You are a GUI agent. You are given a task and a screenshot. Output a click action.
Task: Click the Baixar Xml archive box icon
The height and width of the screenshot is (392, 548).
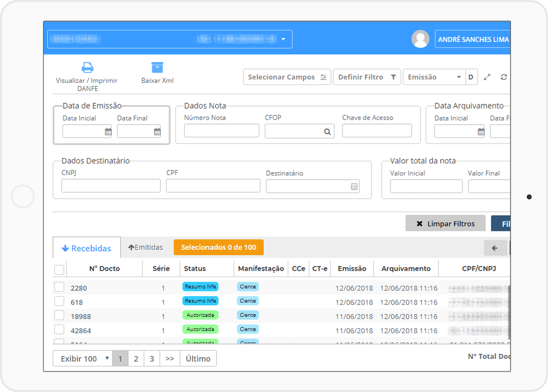point(157,68)
